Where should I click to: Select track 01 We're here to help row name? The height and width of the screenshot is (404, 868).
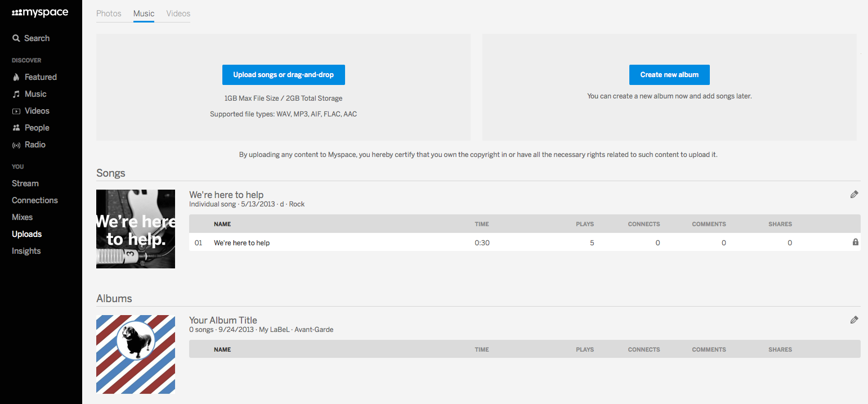pyautogui.click(x=242, y=243)
